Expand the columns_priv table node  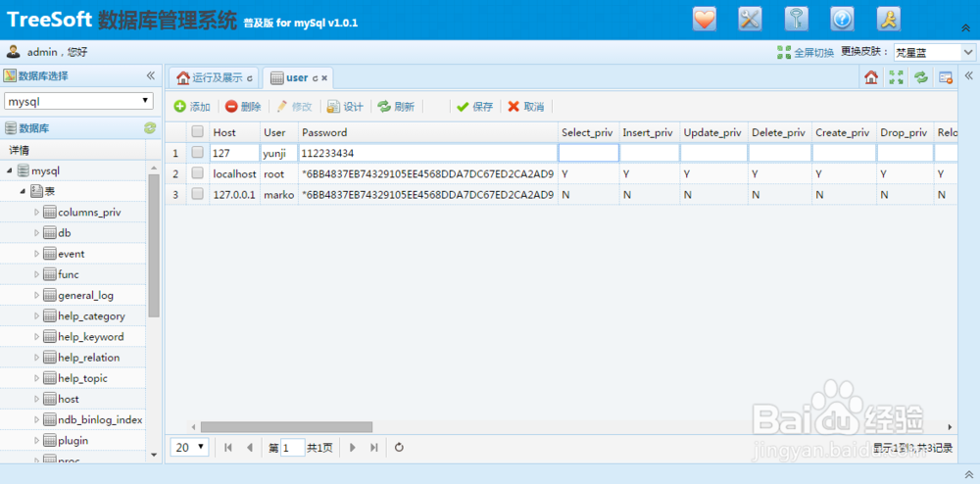[36, 213]
